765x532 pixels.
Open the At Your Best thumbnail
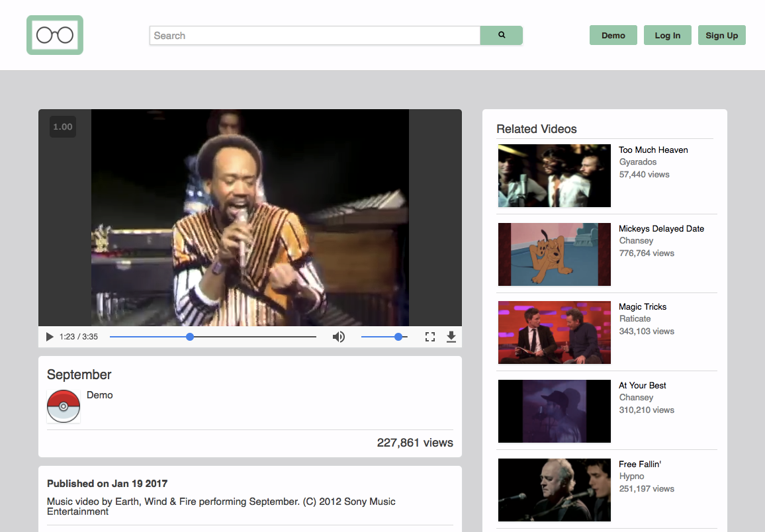(555, 411)
